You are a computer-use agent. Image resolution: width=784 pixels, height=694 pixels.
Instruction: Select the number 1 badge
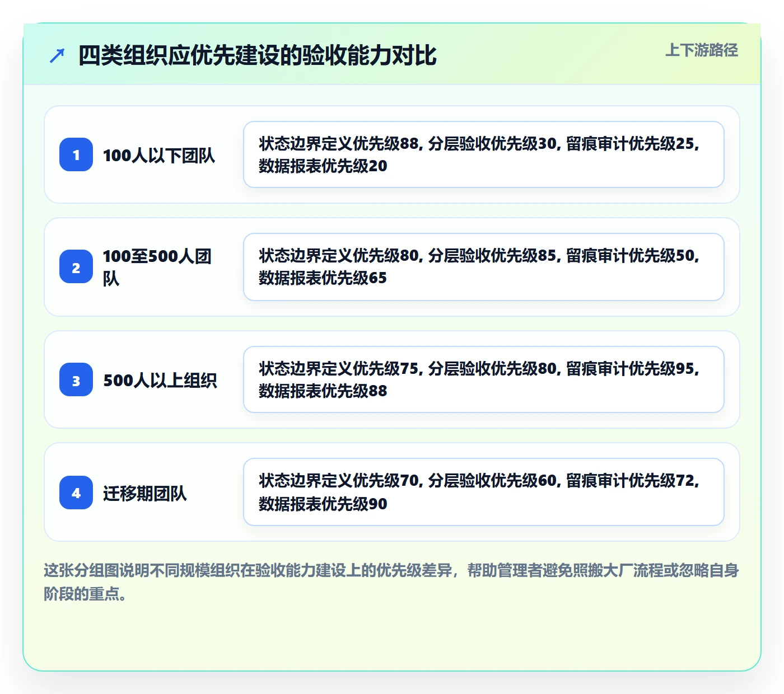tap(76, 154)
